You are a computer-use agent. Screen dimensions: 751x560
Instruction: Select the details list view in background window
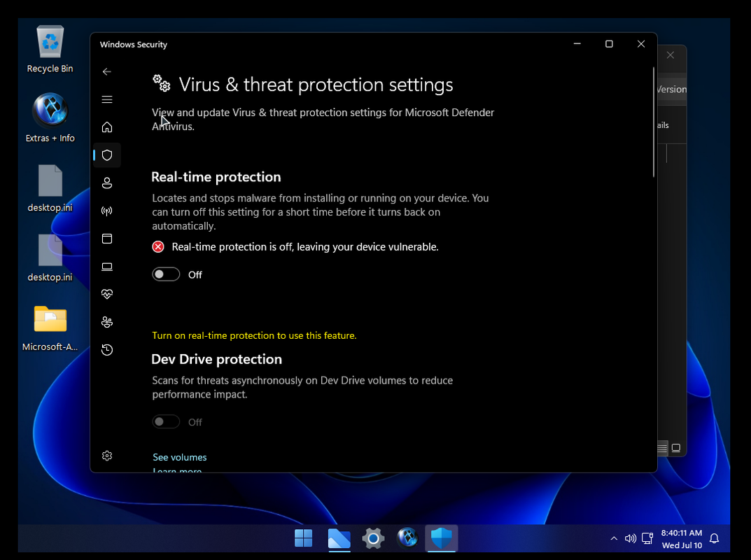pos(662,449)
